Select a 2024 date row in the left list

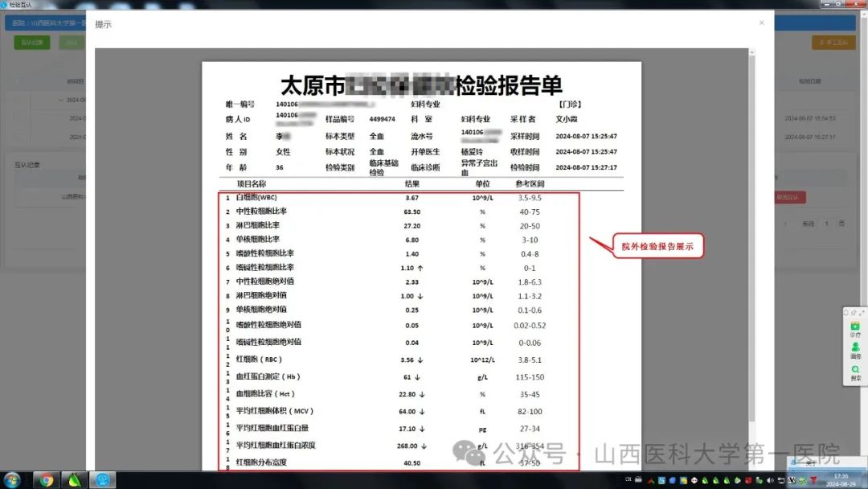point(76,118)
